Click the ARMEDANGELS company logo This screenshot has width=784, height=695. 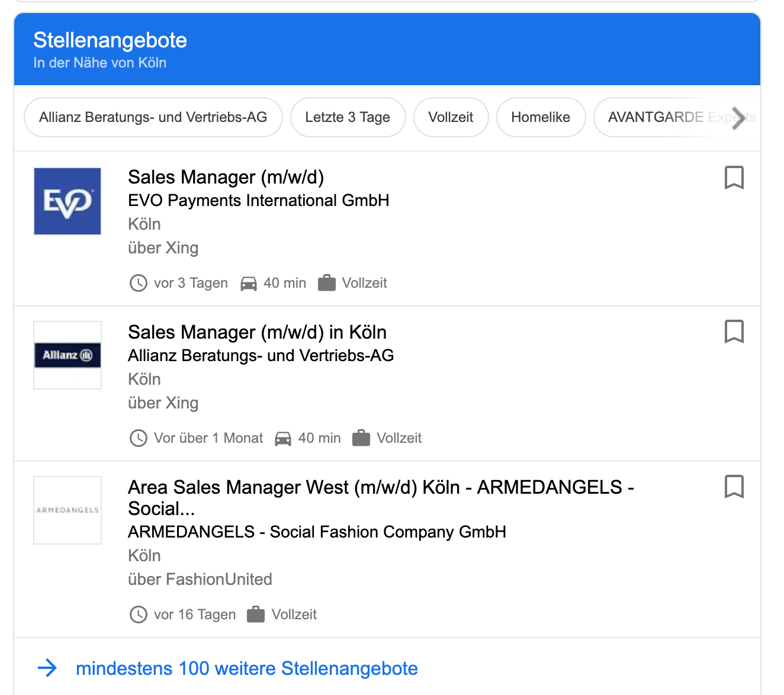coord(68,510)
